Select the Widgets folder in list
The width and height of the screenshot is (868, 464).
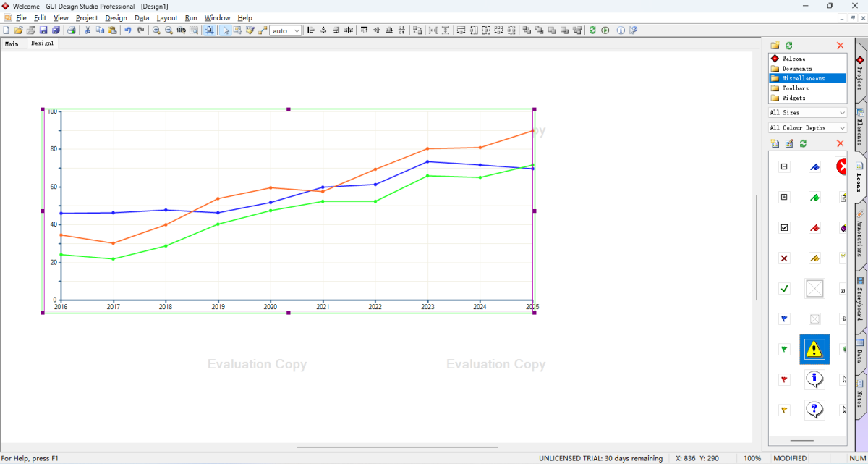coord(793,98)
